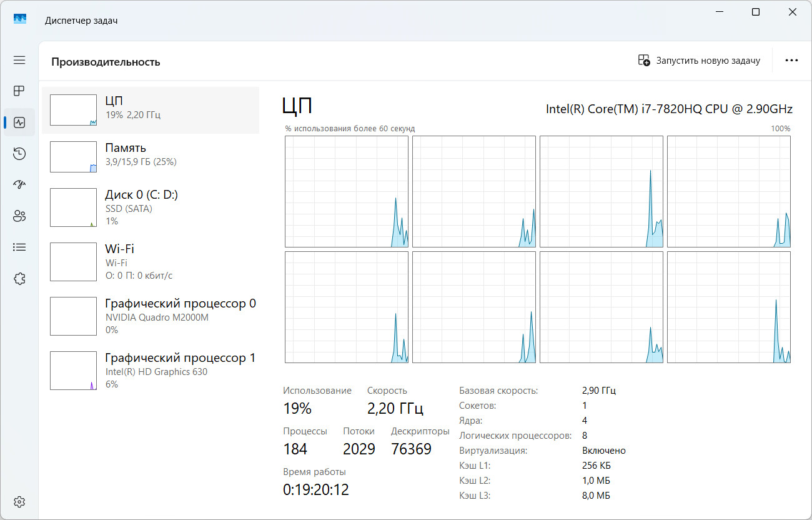Image resolution: width=812 pixels, height=520 pixels.
Task: Open the Users page icon
Action: click(19, 216)
